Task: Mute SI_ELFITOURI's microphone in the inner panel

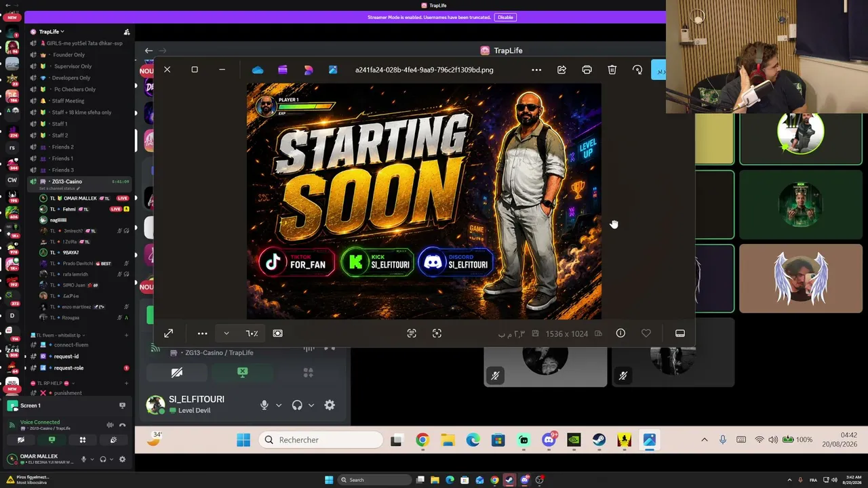Action: (264, 405)
